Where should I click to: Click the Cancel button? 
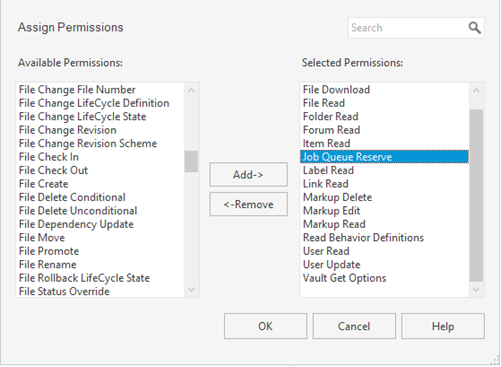354,326
